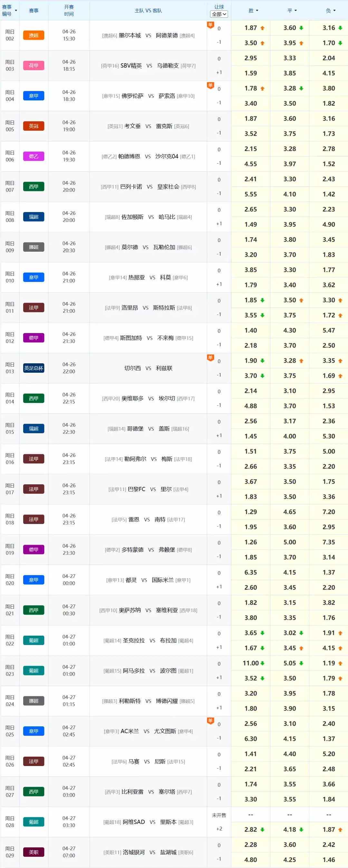Open team 阿德莱德 link
The width and height of the screenshot is (348, 868).
pyautogui.click(x=167, y=35)
